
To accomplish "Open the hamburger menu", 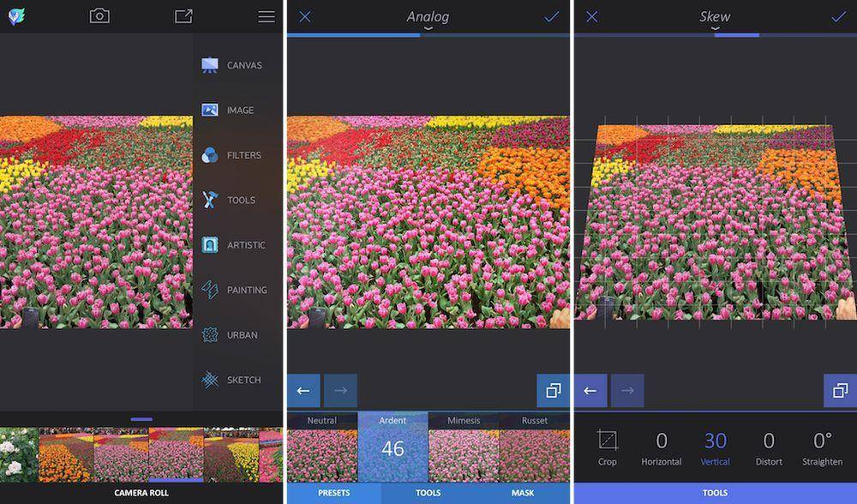I will coord(267,16).
